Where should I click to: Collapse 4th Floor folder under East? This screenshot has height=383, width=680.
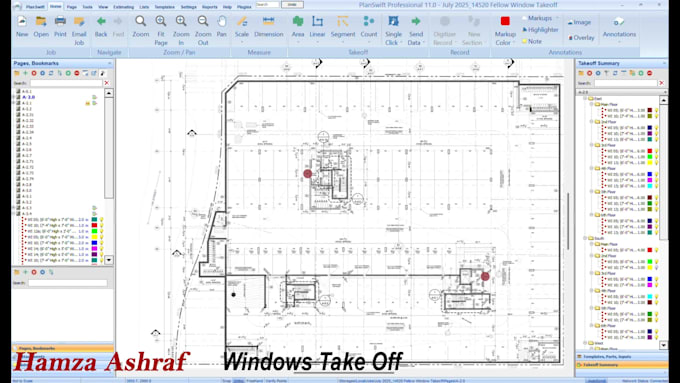592,169
